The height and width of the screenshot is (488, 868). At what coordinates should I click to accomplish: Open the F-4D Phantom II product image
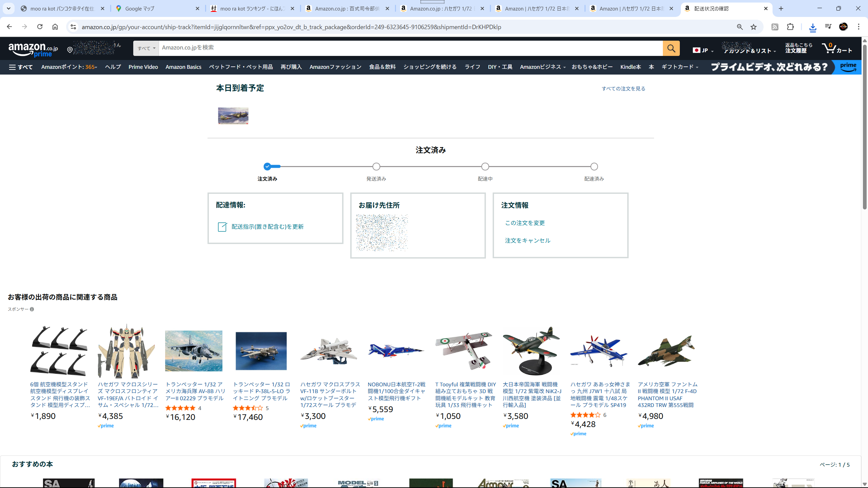(666, 351)
